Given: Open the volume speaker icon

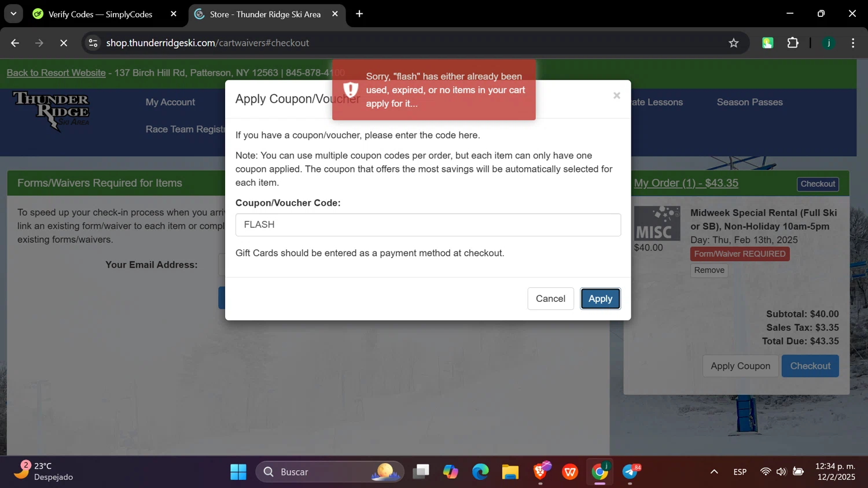Looking at the screenshot, I should 782,472.
